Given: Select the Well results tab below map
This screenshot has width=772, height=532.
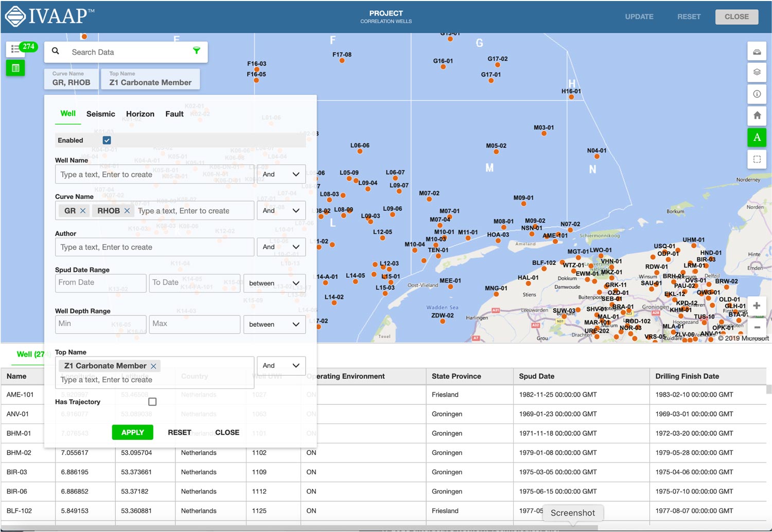Looking at the screenshot, I should 30,354.
